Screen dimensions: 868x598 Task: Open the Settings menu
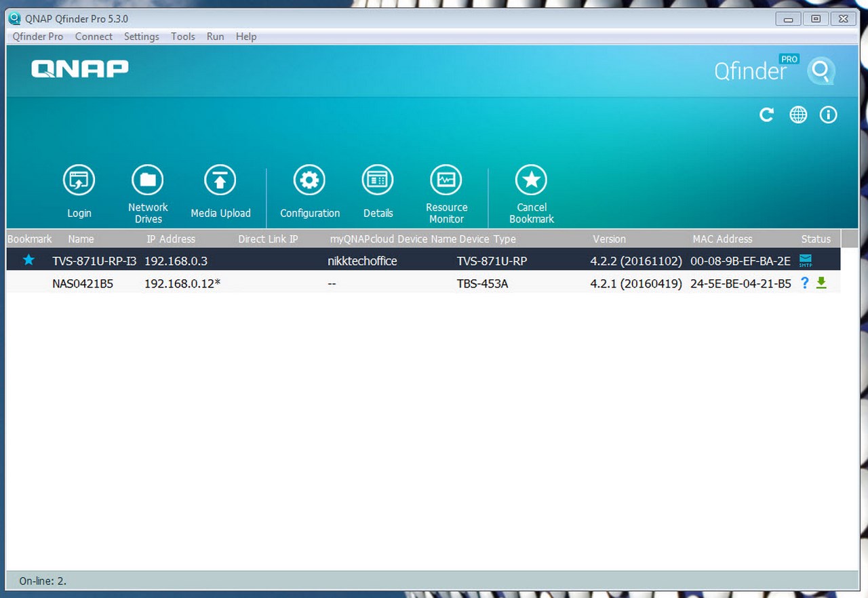[142, 37]
